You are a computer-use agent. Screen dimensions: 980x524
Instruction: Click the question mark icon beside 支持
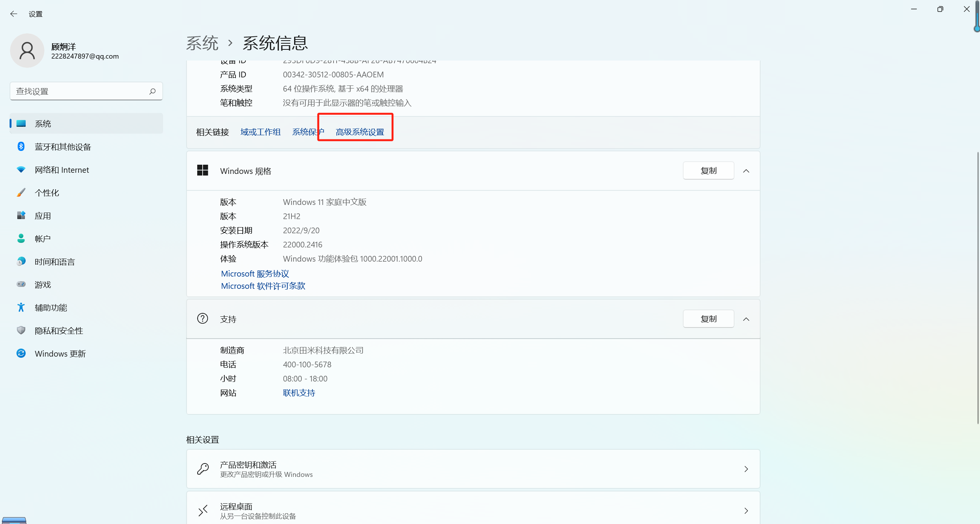pos(203,318)
